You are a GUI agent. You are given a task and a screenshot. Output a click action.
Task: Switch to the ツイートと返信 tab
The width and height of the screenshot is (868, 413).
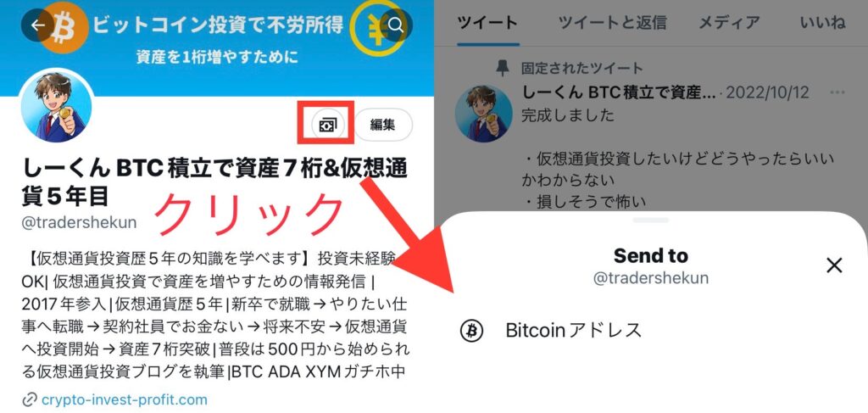click(x=612, y=23)
